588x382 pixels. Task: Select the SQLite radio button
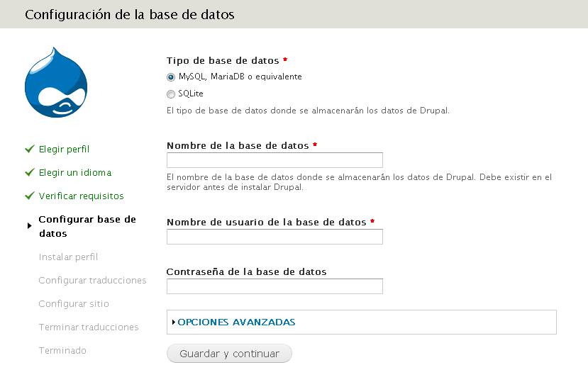[x=171, y=94]
